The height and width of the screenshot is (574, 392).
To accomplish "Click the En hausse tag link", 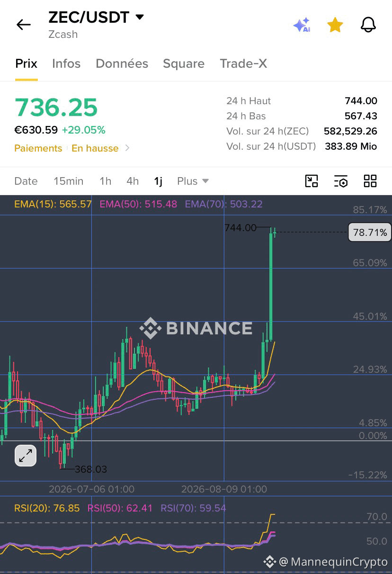I will pyautogui.click(x=95, y=148).
